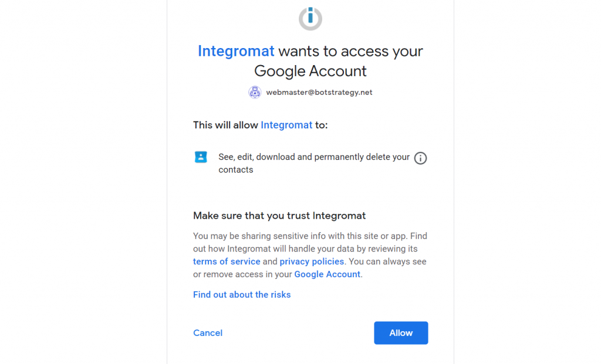Click the 'See, edit, download' permission text
Viewport: 601px width, 364px height.
click(x=314, y=157)
